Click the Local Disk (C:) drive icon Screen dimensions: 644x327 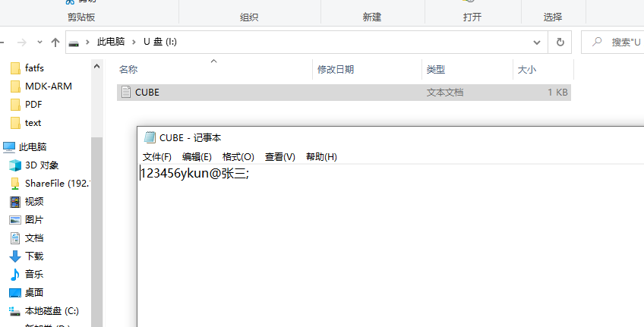(x=15, y=311)
